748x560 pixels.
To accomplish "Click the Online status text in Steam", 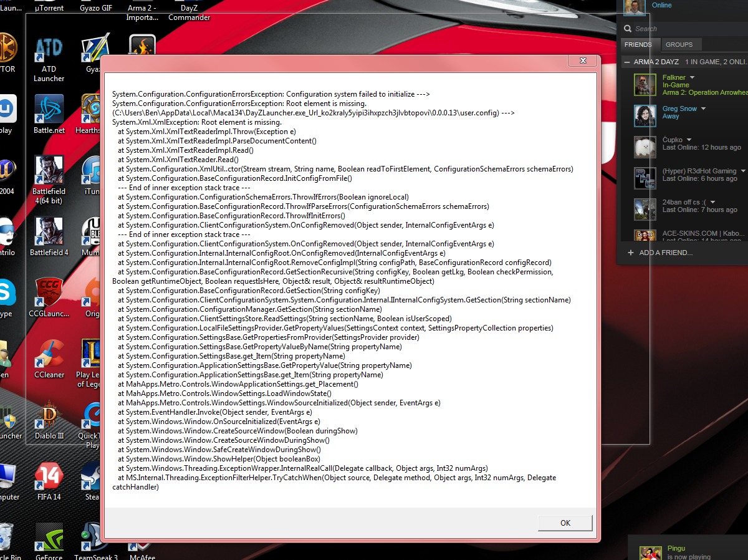I will (x=661, y=5).
